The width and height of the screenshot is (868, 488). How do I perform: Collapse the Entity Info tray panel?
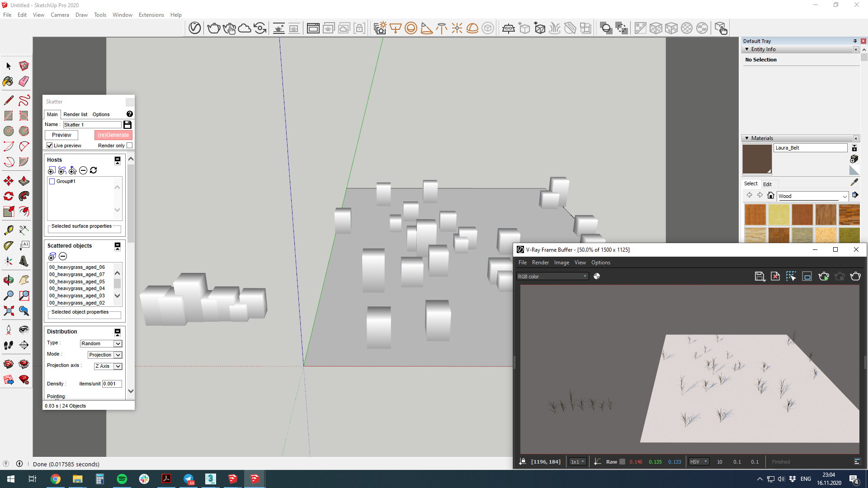[747, 49]
